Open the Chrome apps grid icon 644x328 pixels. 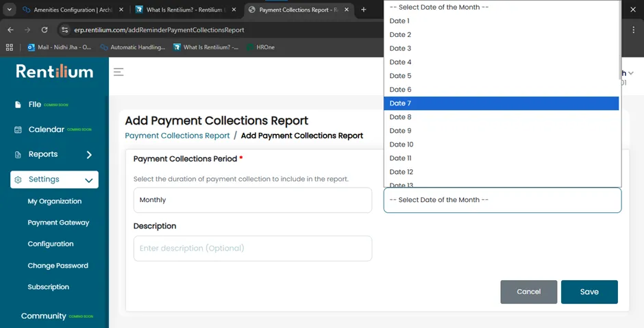coord(10,47)
